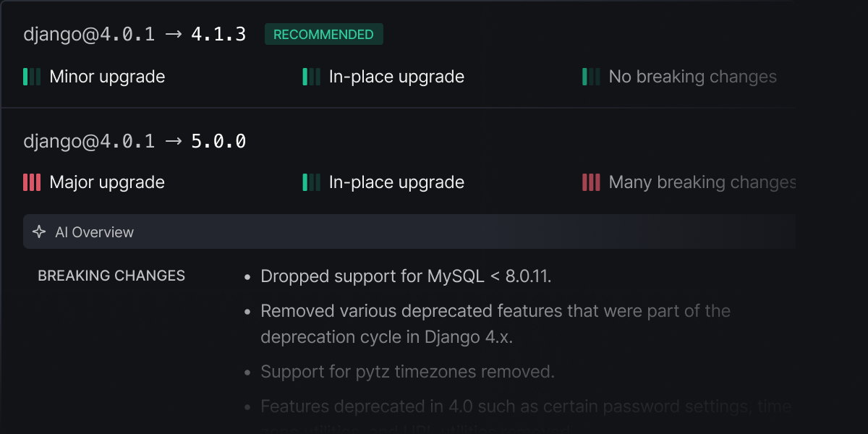
Task: Click the No breaking changes bars icon
Action: click(x=591, y=77)
